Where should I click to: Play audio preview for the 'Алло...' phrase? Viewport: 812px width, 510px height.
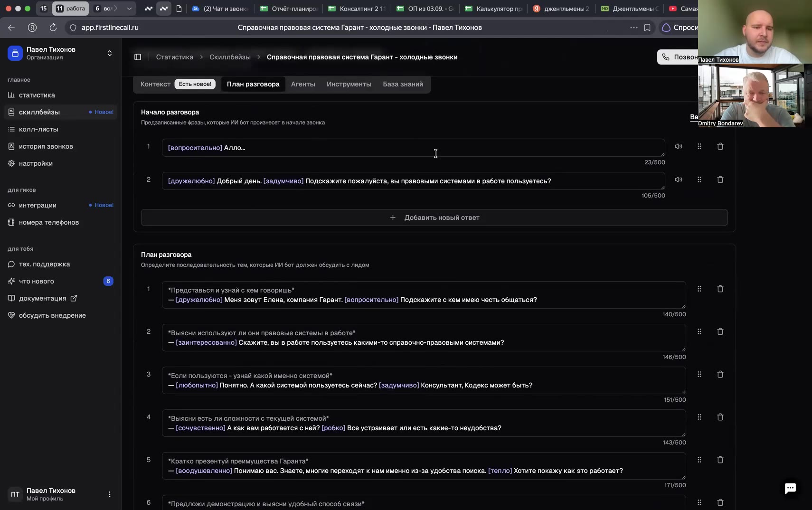point(679,146)
